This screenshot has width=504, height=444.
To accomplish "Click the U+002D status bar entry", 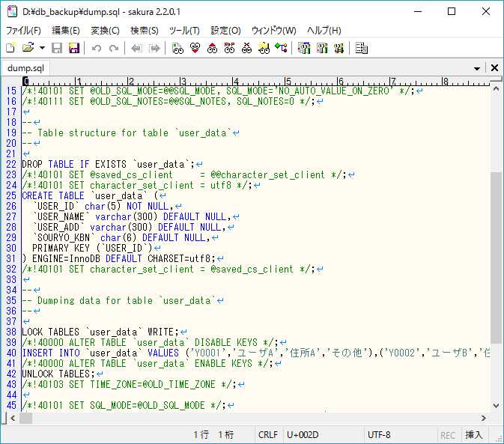I will 303,435.
